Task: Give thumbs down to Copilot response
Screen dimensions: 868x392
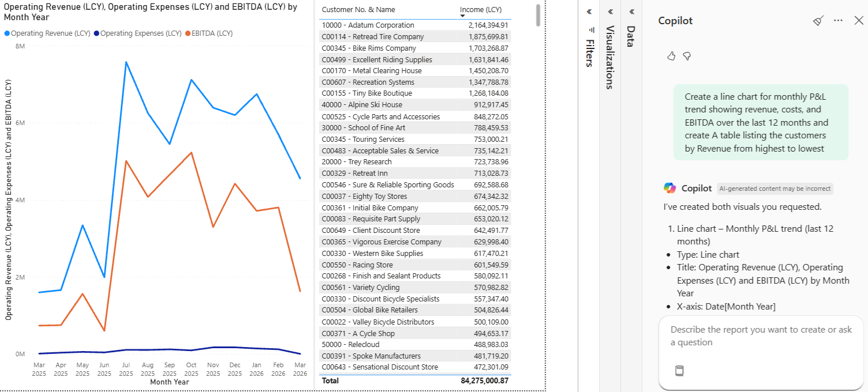Action: click(687, 56)
